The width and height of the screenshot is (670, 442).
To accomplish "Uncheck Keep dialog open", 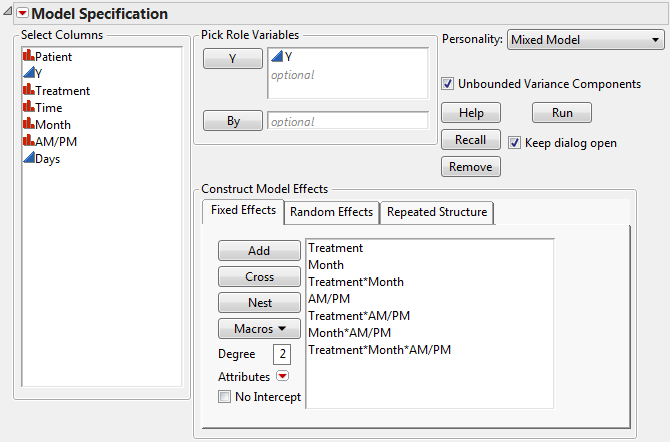I will (515, 143).
